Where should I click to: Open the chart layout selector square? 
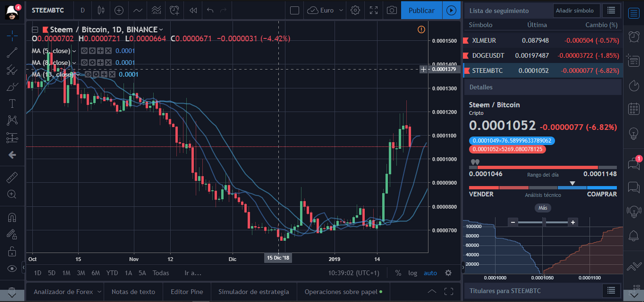point(295,10)
